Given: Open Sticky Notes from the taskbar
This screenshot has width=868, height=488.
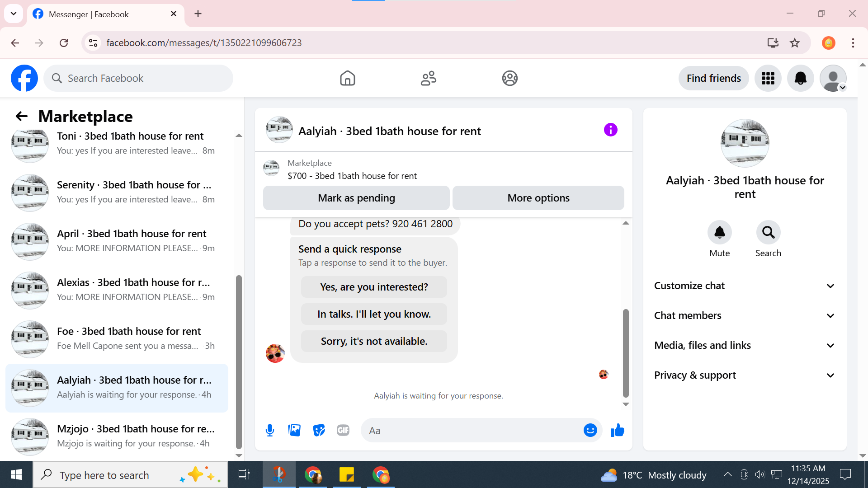Looking at the screenshot, I should tap(347, 474).
